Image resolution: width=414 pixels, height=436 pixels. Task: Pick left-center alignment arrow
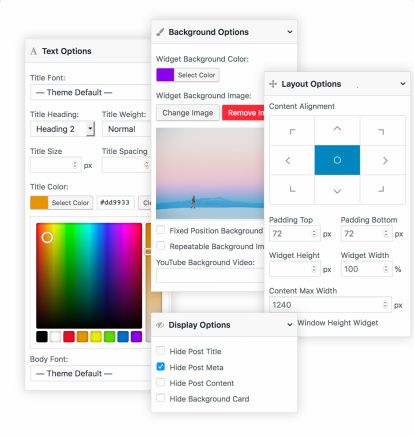point(288,160)
